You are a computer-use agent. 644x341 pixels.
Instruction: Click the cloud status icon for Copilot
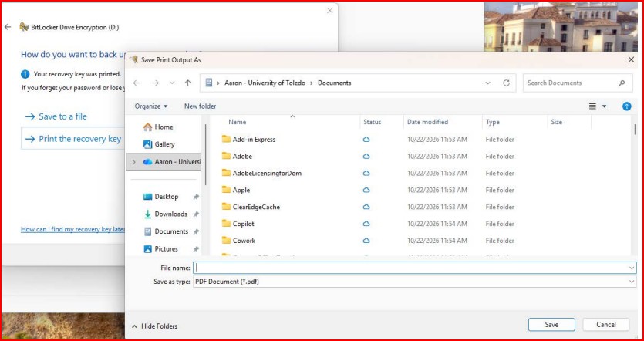coord(366,224)
